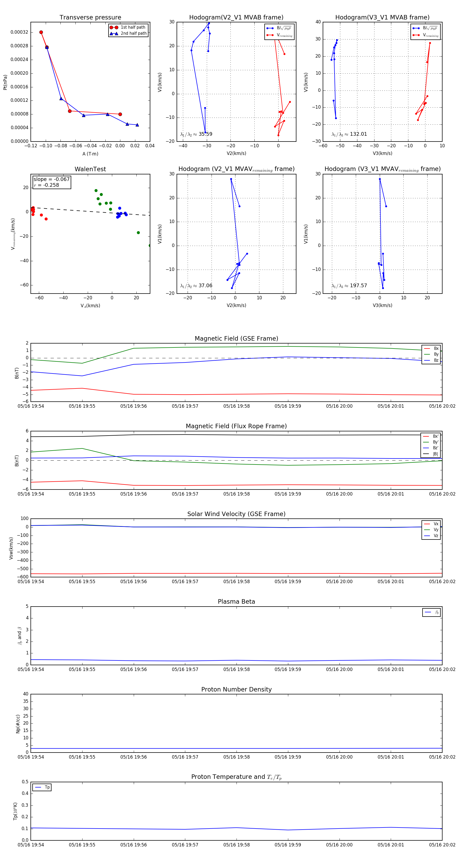
Task: Click the 'Pt(nPa)' y-axis label
Action: pos(5,82)
